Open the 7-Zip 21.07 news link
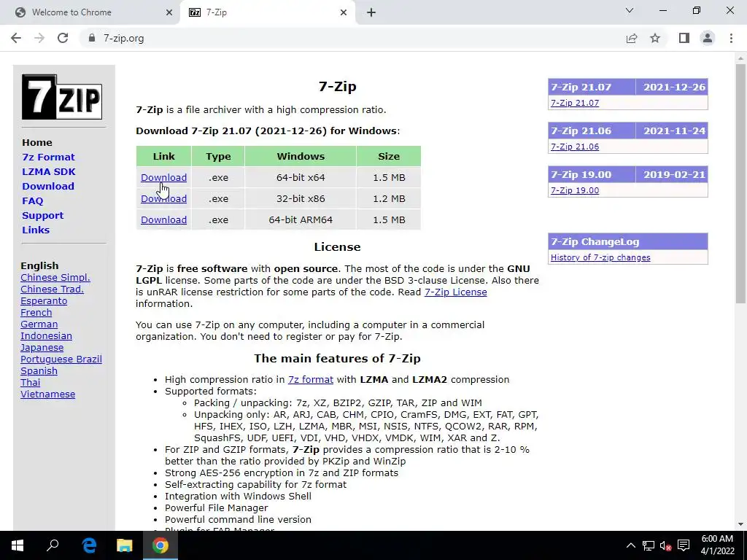This screenshot has height=560, width=747. (x=575, y=103)
